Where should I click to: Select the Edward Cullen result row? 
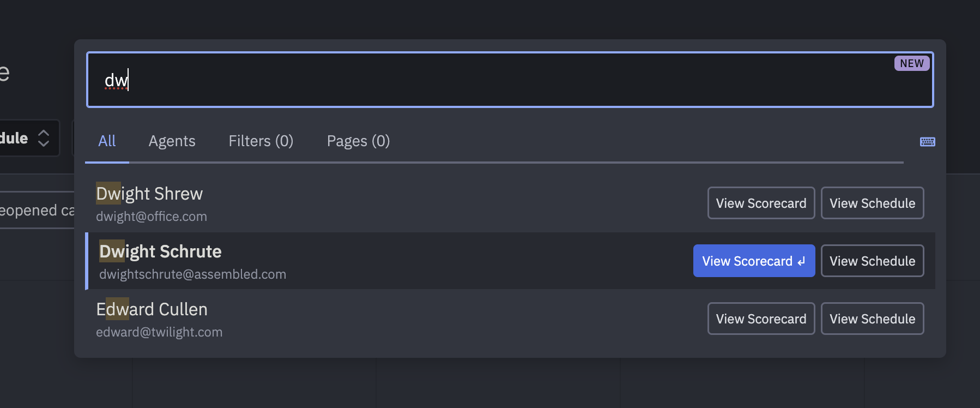point(510,319)
